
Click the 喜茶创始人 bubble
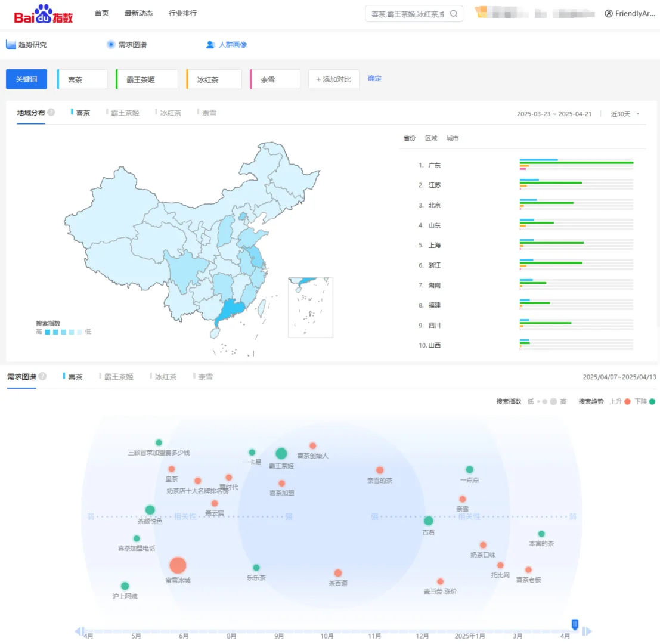[313, 446]
